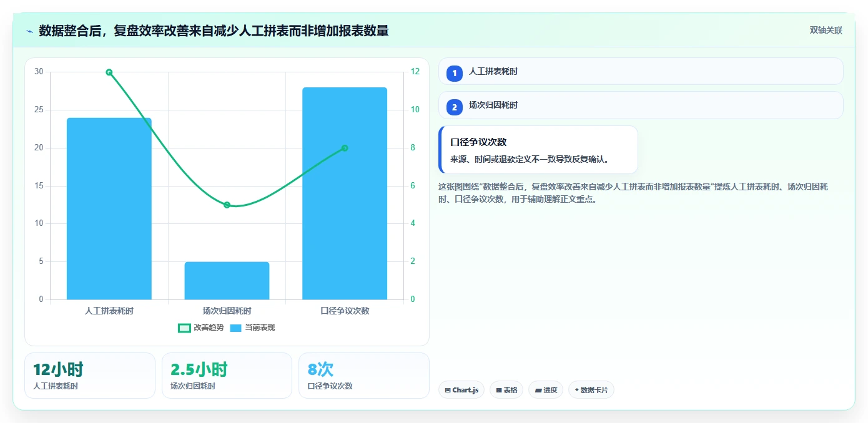
Task: Expand item 2 场次归因耗时
Action: click(x=641, y=105)
